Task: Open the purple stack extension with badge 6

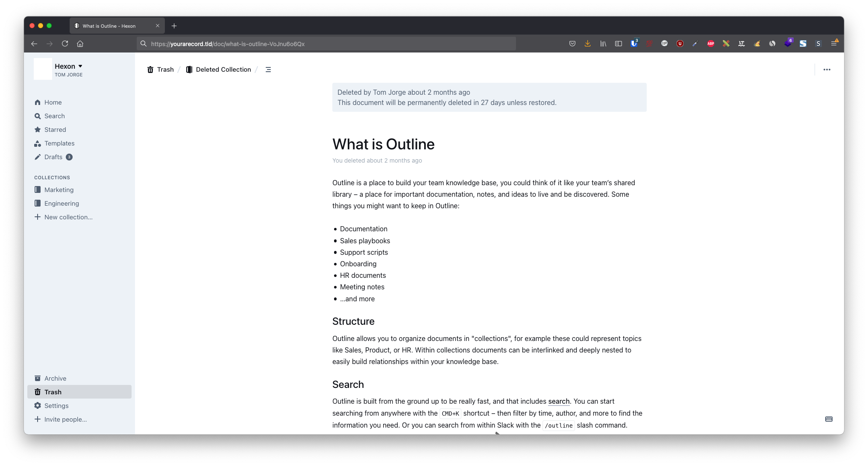Action: click(788, 43)
